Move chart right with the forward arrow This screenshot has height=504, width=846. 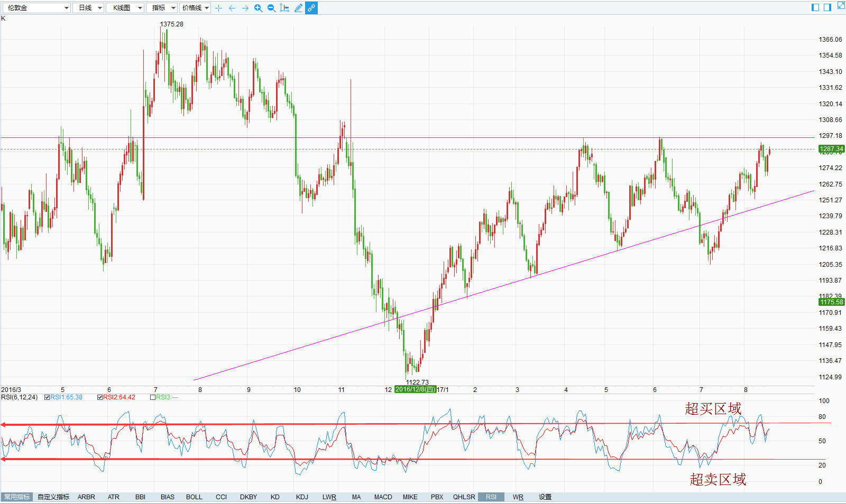[245, 8]
